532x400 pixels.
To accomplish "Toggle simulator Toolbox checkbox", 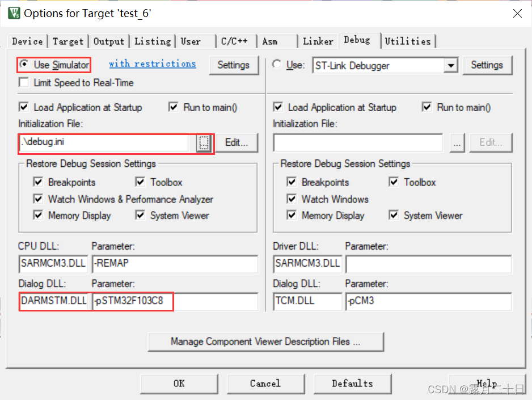I will [140, 182].
